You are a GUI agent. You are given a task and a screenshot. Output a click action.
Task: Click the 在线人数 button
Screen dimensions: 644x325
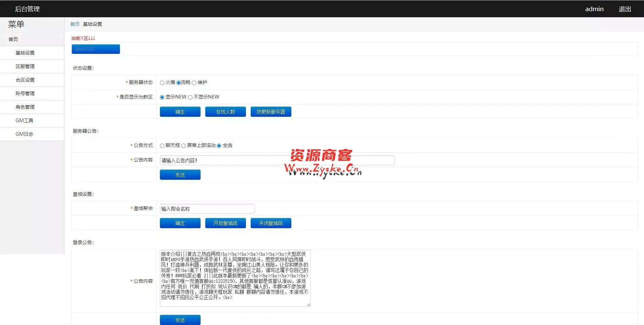[x=226, y=112]
